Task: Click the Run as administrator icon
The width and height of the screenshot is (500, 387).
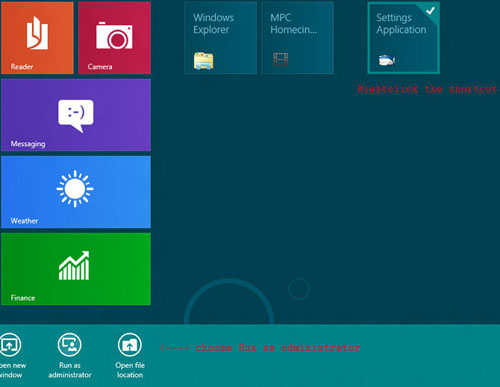Action: pyautogui.click(x=69, y=345)
